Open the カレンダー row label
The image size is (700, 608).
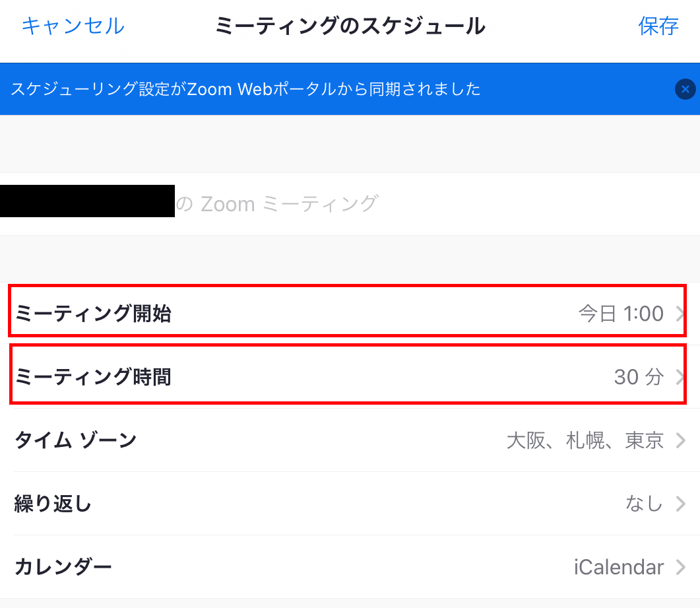[63, 566]
